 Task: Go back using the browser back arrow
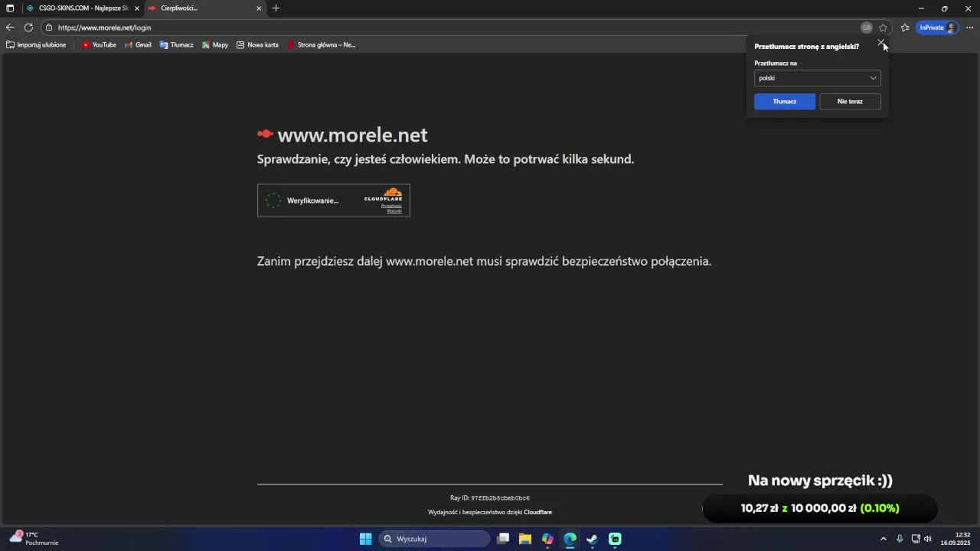click(x=10, y=28)
